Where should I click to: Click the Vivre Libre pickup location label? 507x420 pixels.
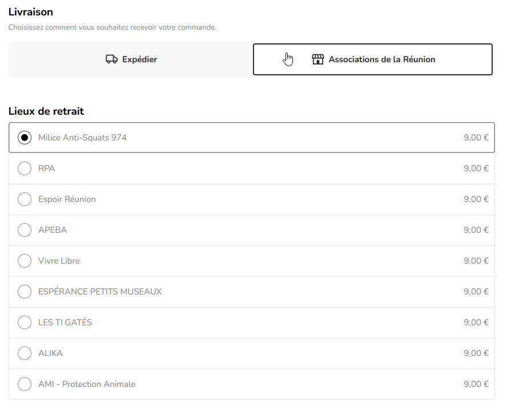[x=59, y=261]
